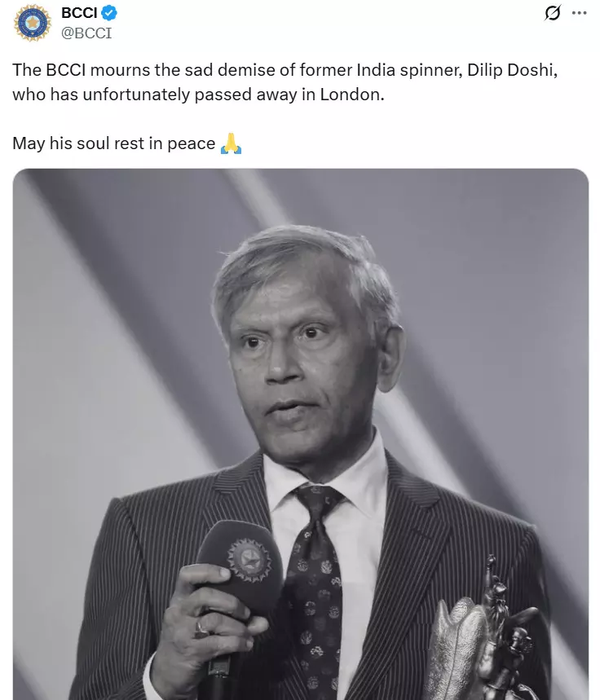Open the three-dot more options menu
Image resolution: width=600 pixels, height=700 pixels.
[580, 13]
